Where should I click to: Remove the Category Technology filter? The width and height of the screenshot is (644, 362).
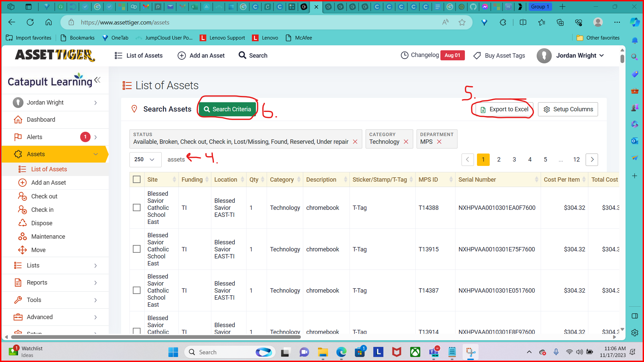tap(406, 142)
